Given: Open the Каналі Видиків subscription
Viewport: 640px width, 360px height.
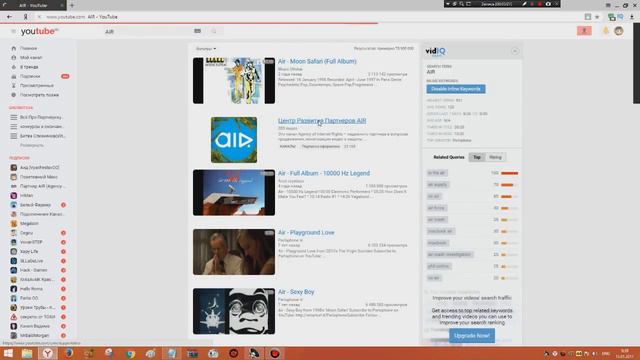Looking at the screenshot, I should coord(35,326).
